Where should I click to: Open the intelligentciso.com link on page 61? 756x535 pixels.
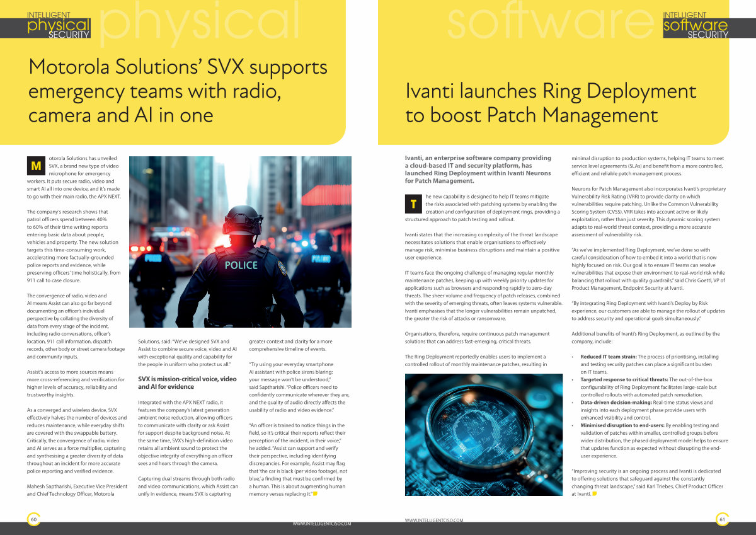tap(434, 520)
